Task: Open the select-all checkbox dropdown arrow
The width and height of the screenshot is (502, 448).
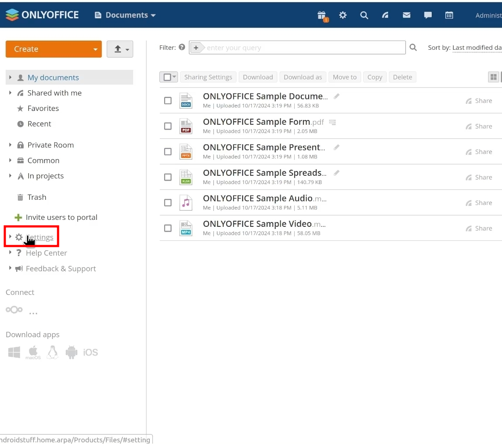Action: tap(175, 77)
